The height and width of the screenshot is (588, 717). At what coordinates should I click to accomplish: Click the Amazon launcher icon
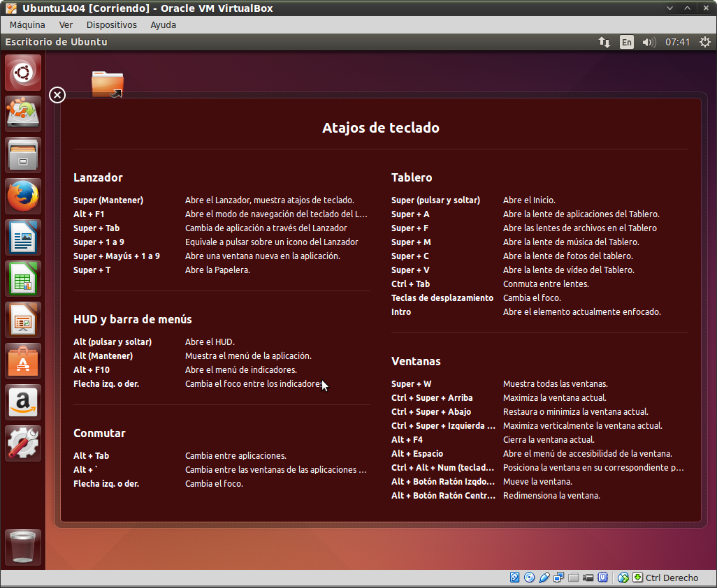24,402
